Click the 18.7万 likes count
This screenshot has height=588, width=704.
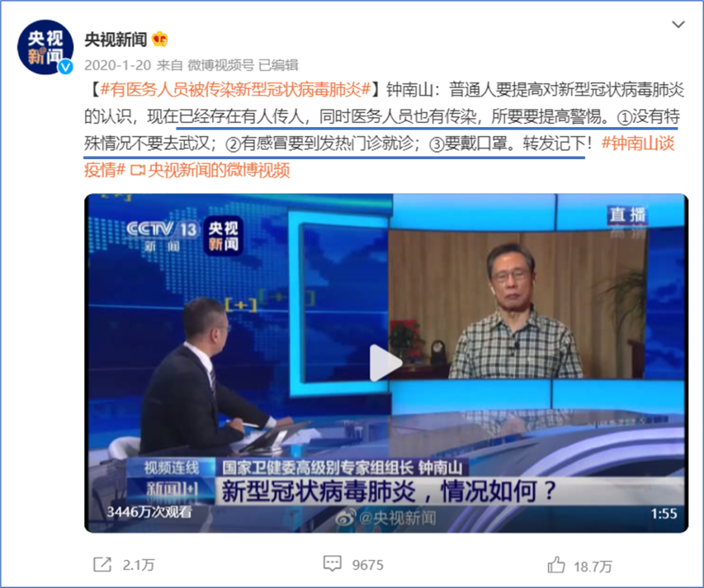(593, 566)
